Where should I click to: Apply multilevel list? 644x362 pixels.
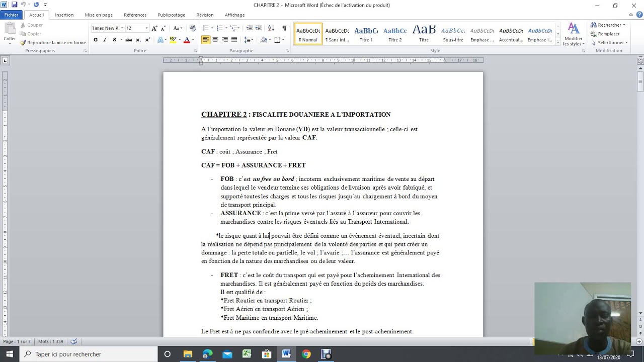pyautogui.click(x=234, y=28)
